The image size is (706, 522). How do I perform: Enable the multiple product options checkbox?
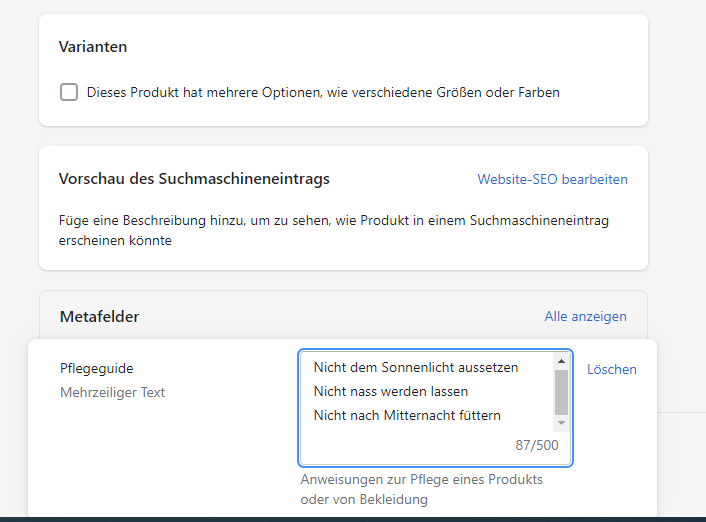[x=69, y=92]
